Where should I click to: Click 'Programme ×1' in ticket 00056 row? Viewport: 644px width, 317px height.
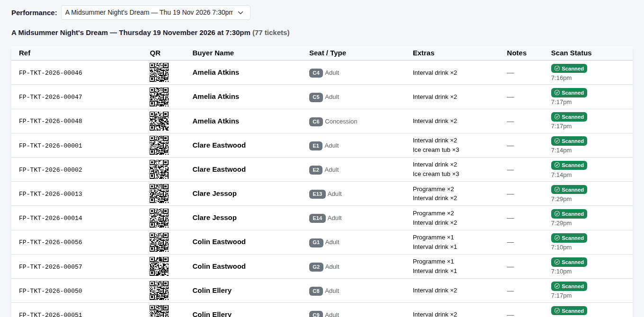pyautogui.click(x=433, y=237)
